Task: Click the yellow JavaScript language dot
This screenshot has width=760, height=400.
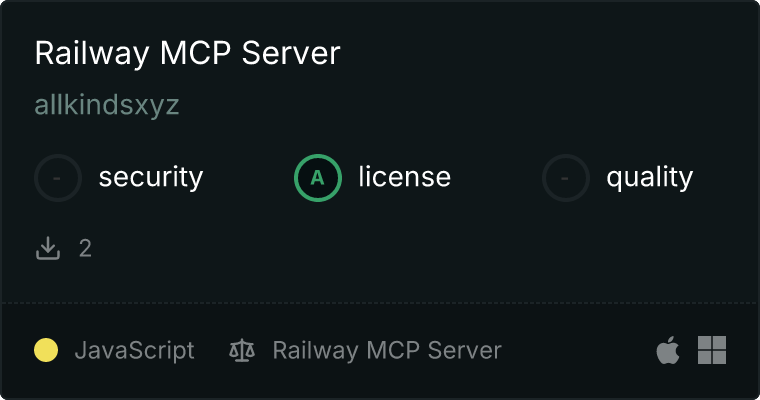Action: coord(46,350)
